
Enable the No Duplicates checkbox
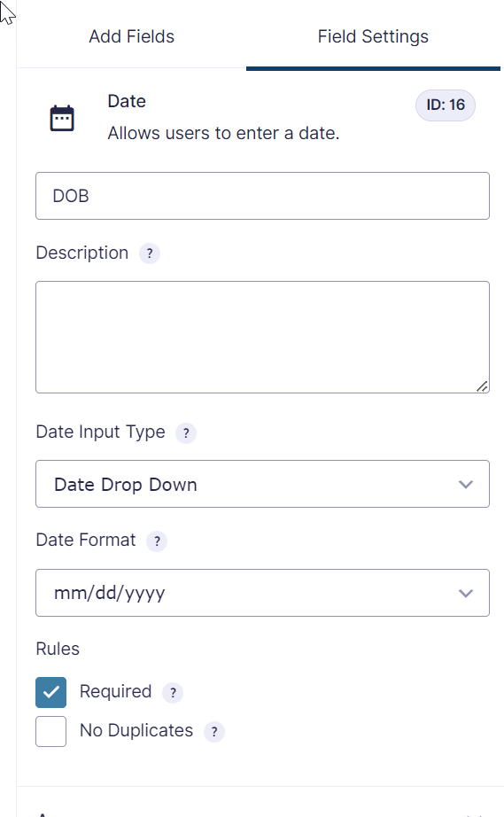(51, 732)
